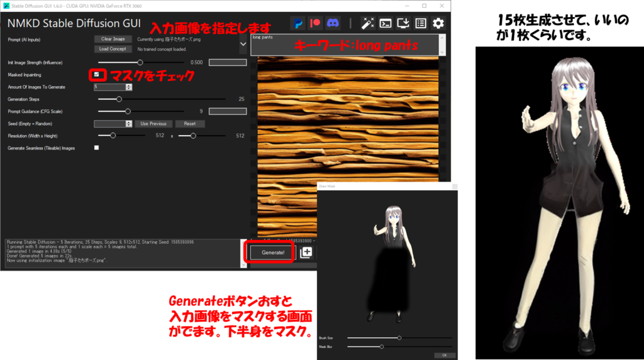The height and width of the screenshot is (360, 644).
Task: Click the NMKD Stable Diffusion GUI heading
Action: tap(74, 23)
